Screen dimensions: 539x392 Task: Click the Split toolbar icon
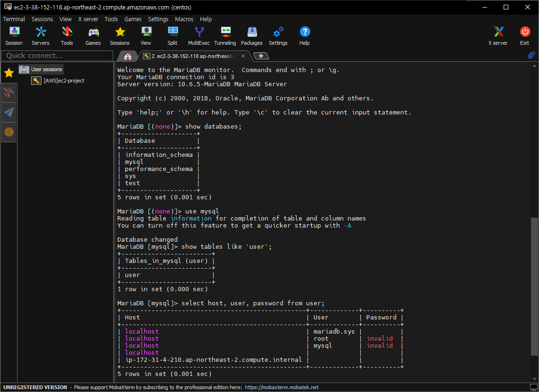pyautogui.click(x=173, y=36)
